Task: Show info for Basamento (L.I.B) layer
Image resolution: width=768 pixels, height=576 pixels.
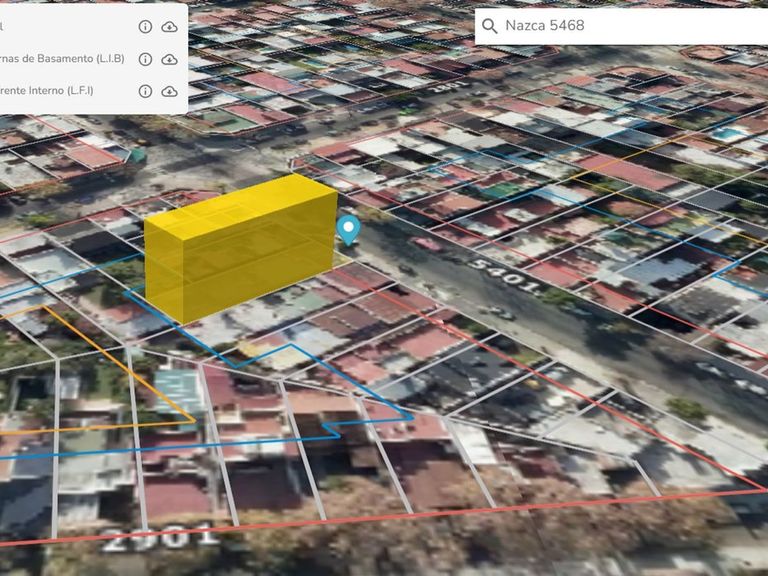Action: click(x=145, y=59)
